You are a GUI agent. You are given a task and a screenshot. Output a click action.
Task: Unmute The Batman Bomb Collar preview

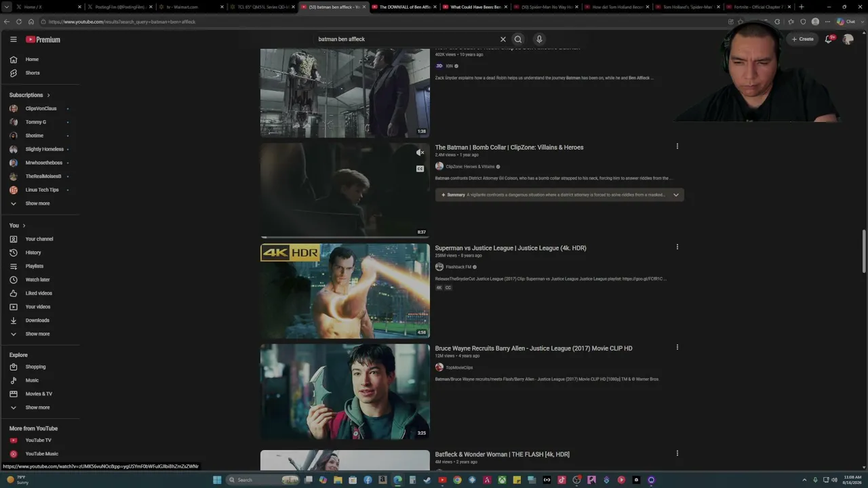420,152
